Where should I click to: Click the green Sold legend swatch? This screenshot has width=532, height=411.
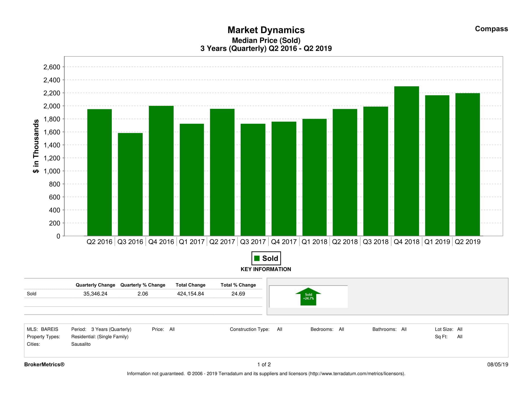point(257,258)
